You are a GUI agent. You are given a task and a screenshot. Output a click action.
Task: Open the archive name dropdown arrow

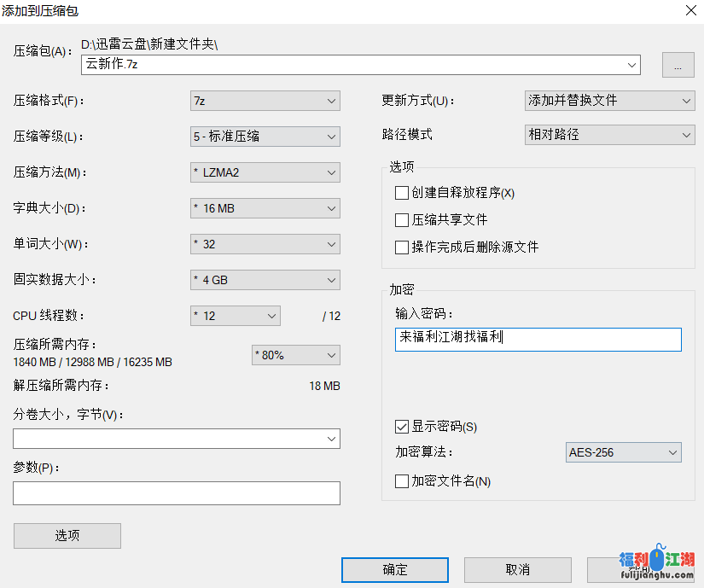click(631, 65)
